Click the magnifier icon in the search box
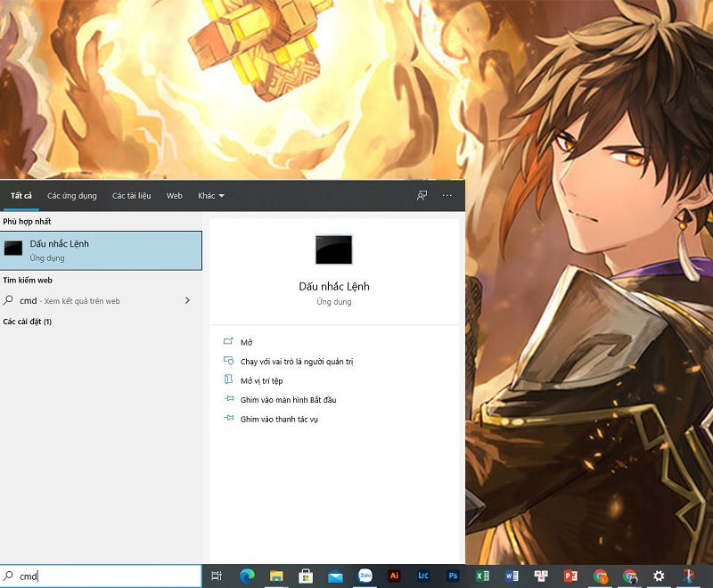Viewport: 713px width, 588px height. pyautogui.click(x=8, y=576)
